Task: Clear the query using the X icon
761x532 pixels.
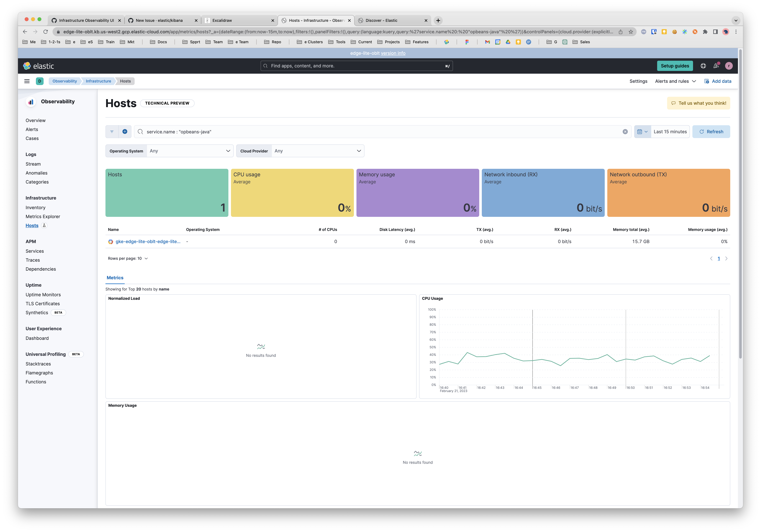Action: click(625, 131)
